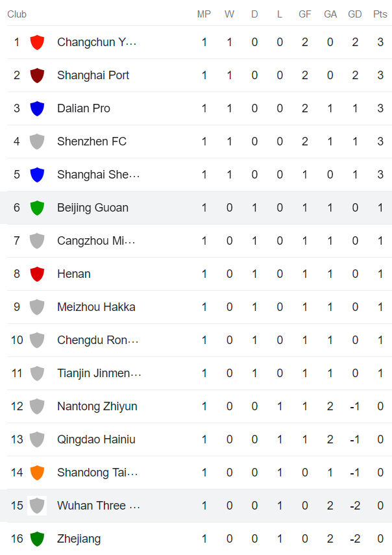This screenshot has width=392, height=555.
Task: Open the Qingdao Hainiu team entry
Action: pos(98,439)
